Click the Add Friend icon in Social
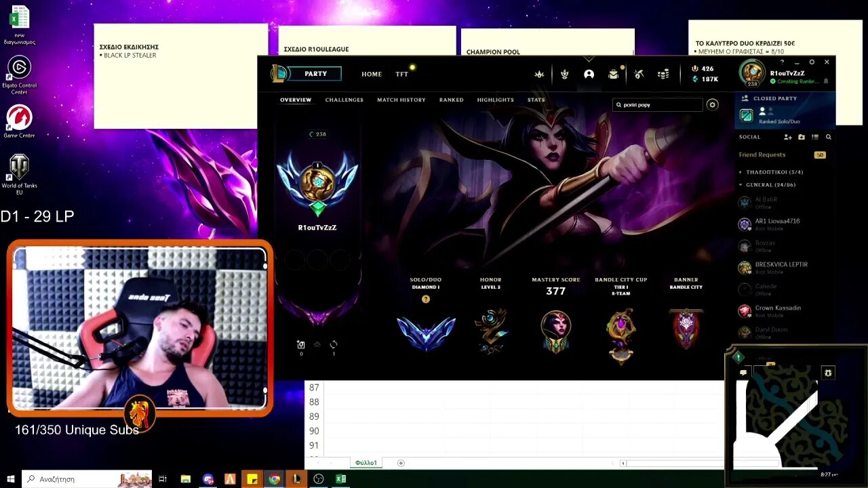The height and width of the screenshot is (488, 868). pyautogui.click(x=788, y=137)
